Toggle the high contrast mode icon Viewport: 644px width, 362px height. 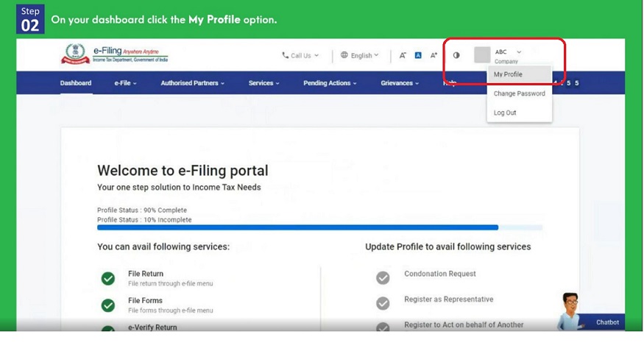pyautogui.click(x=456, y=55)
